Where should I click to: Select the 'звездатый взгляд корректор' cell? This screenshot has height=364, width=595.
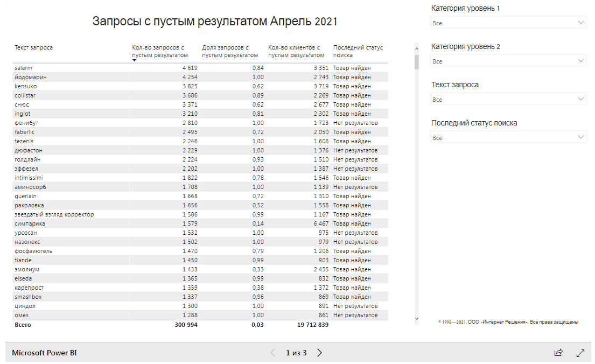point(54,214)
